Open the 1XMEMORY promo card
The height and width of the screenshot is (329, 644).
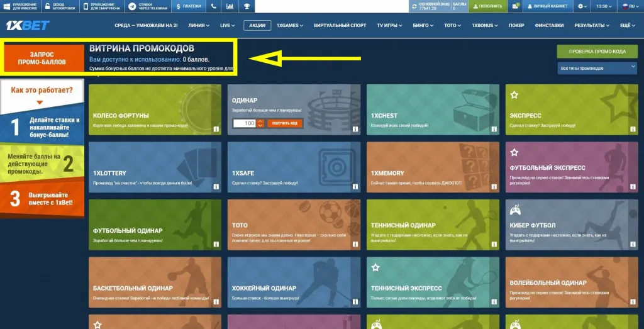coord(433,167)
